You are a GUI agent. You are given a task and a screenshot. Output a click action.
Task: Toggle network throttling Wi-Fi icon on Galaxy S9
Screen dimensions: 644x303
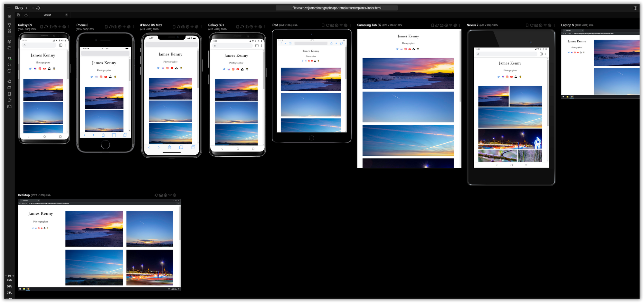pyautogui.click(x=60, y=27)
